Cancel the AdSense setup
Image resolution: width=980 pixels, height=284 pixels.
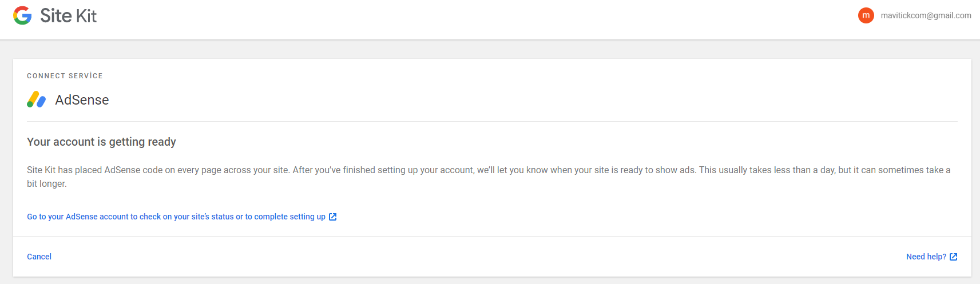pyautogui.click(x=39, y=257)
